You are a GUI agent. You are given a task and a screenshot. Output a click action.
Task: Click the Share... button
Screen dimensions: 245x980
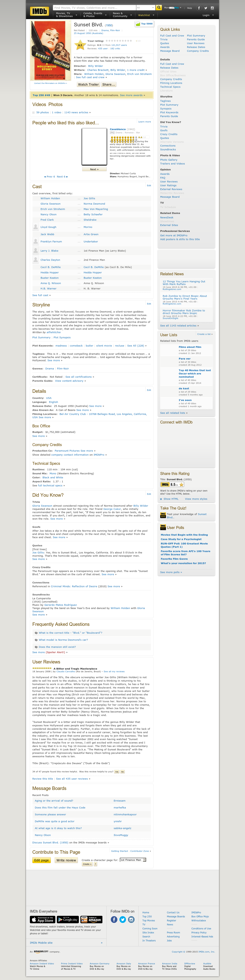click(x=108, y=84)
